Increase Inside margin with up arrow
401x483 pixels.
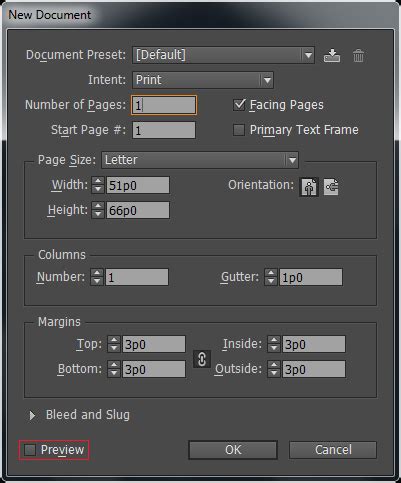point(274,340)
